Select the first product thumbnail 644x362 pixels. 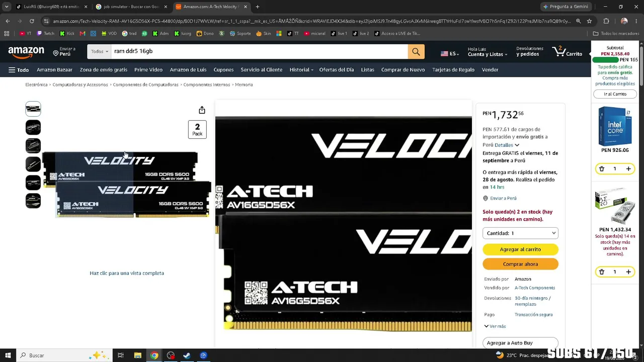33,109
